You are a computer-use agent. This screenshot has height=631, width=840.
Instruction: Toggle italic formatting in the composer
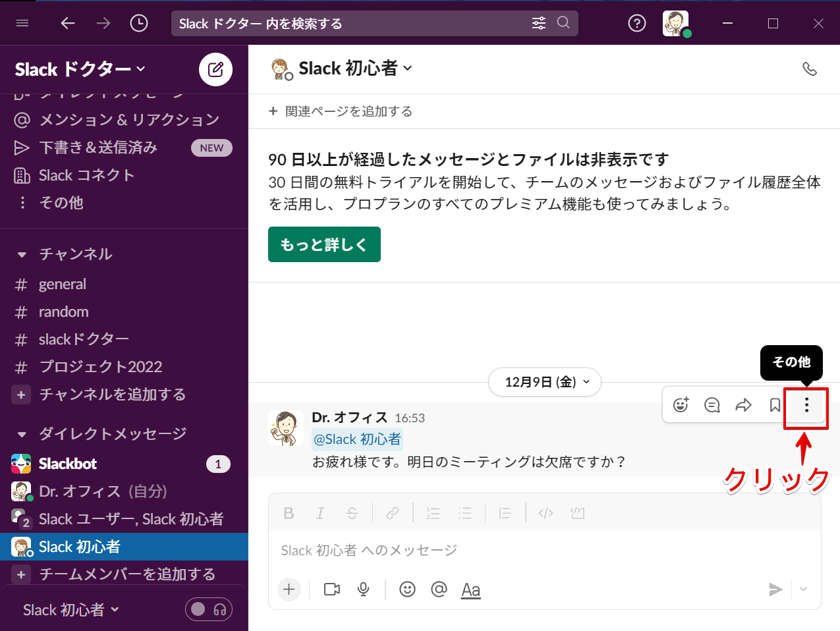[x=320, y=513]
